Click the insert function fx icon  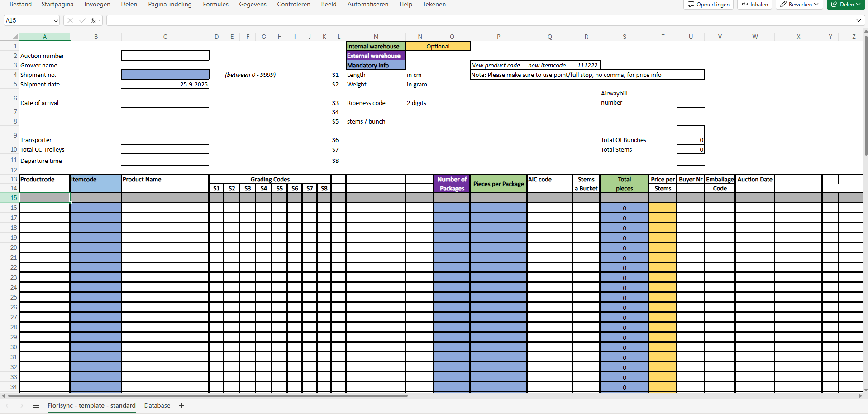point(93,20)
